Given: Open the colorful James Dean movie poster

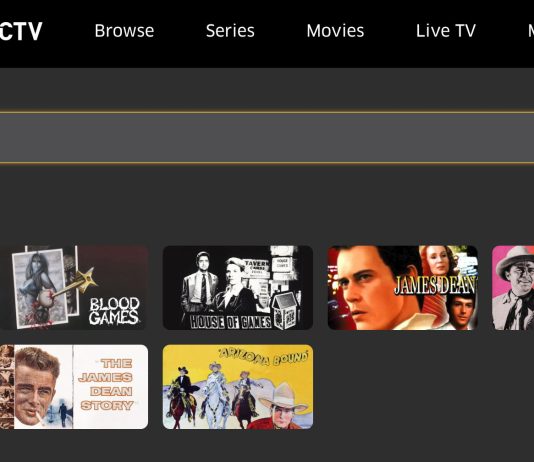Looking at the screenshot, I should [x=403, y=288].
